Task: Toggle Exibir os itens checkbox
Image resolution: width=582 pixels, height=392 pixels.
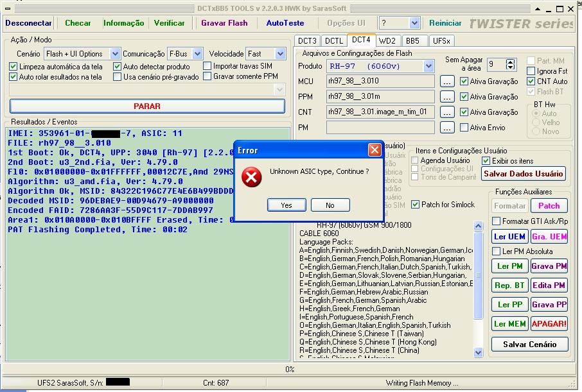Action: click(486, 161)
